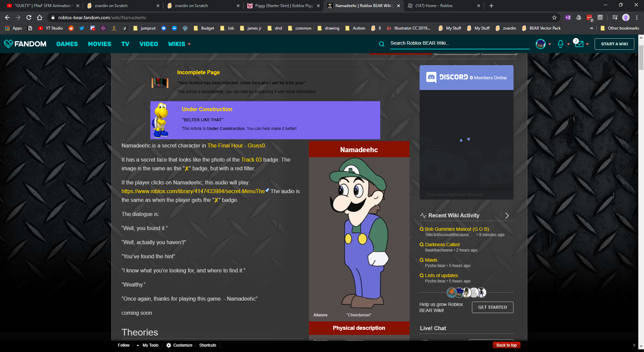This screenshot has width=644, height=352.
Task: Open the Apps grid bookmark
Action: pyautogui.click(x=13, y=28)
